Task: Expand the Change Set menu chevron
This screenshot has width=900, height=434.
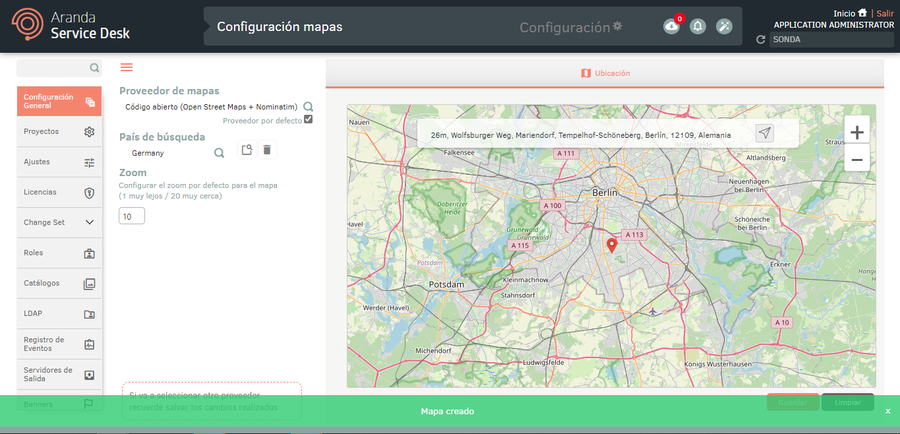Action: coord(89,222)
